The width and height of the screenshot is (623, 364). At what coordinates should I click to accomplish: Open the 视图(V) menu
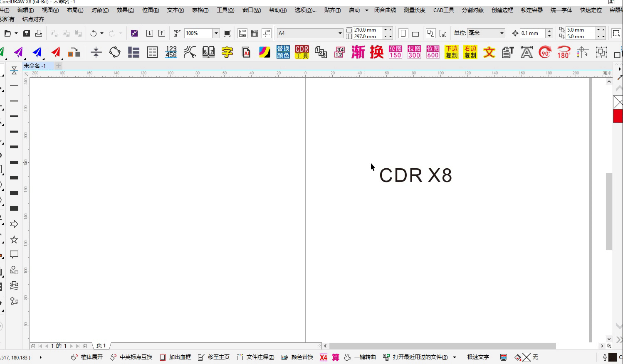50,10
